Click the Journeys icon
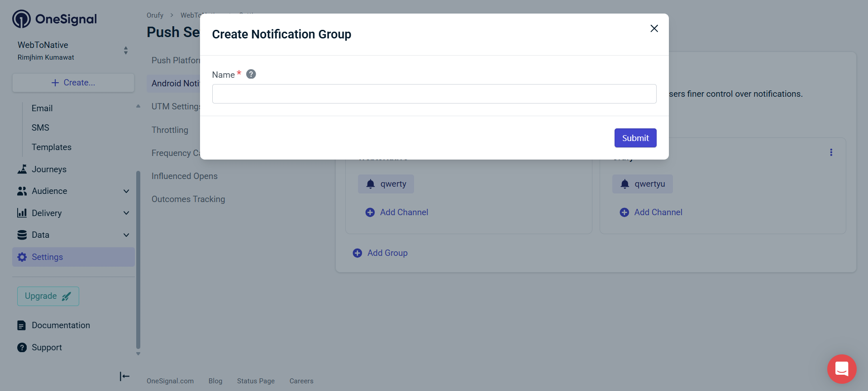Screen dimensions: 868x391 click(22, 169)
